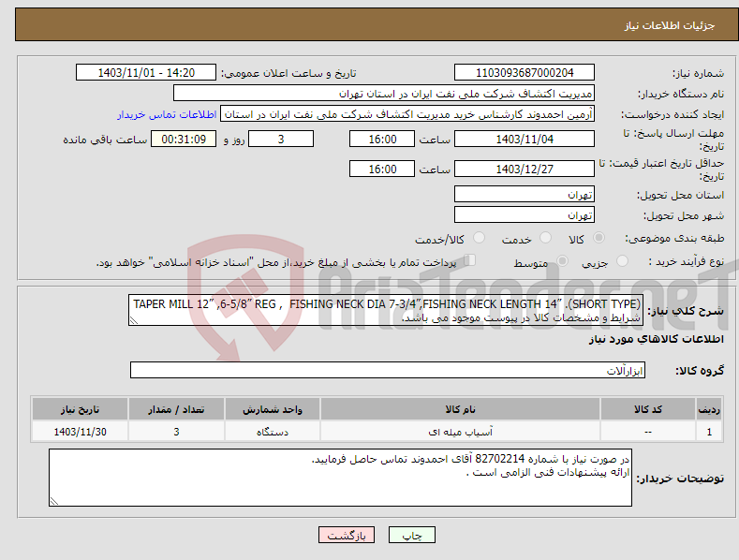Viewport: 739px width, 560px height.
Task: Select the کالا radio button
Action: click(599, 238)
